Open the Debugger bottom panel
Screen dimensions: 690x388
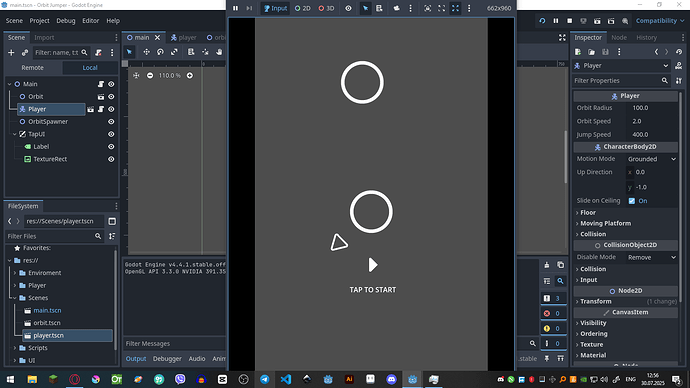(167, 359)
